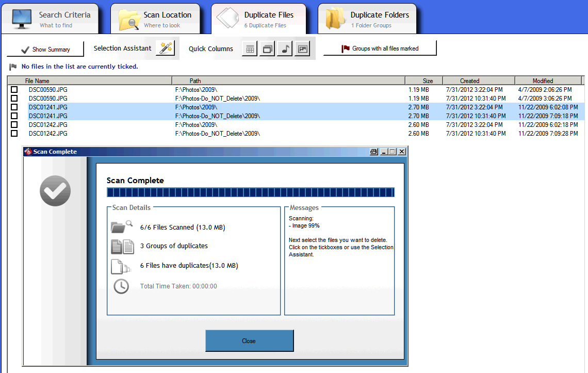Click the stacked windows Quick Columns icon
The height and width of the screenshot is (373, 588).
click(x=267, y=49)
